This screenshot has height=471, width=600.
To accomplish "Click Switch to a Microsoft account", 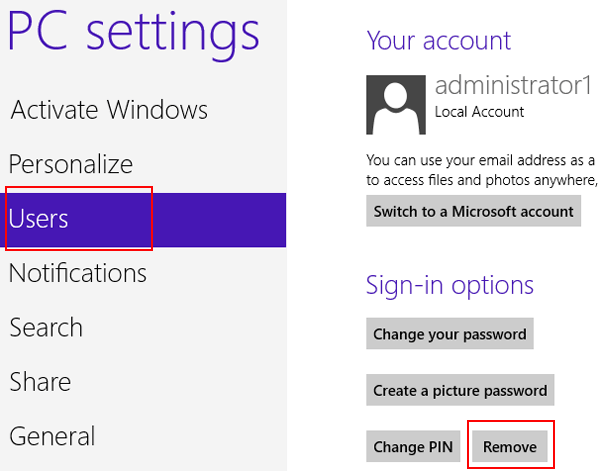I will [x=473, y=211].
